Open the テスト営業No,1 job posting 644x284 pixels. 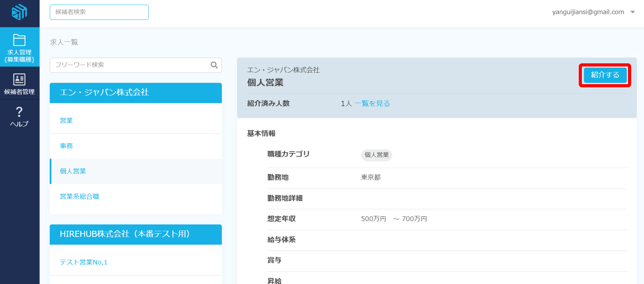(84, 262)
